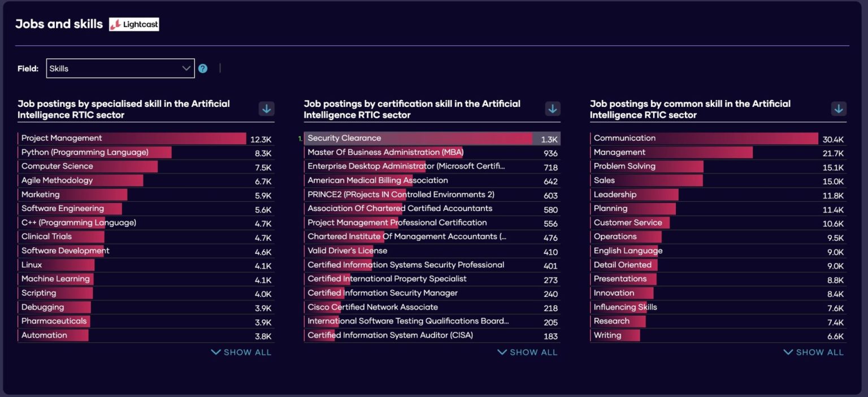This screenshot has width=868, height=397.
Task: Expand SHOW ALL under certification skills
Action: [527, 352]
